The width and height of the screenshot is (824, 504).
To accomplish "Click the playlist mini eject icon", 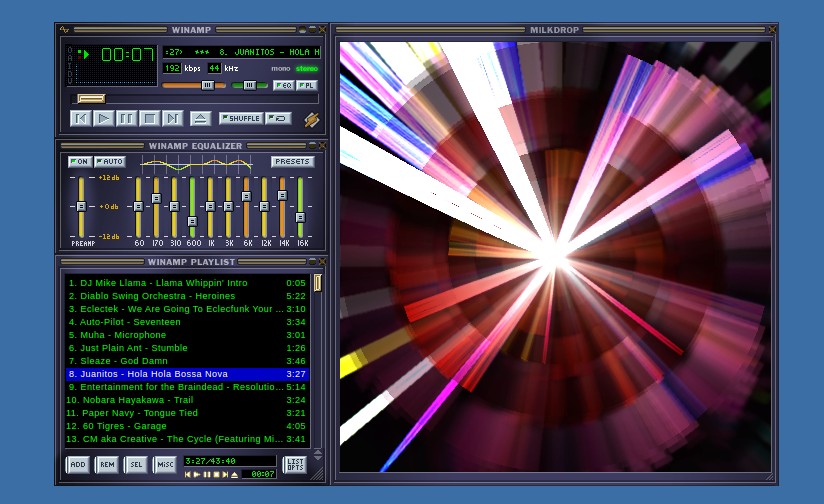I will pyautogui.click(x=234, y=475).
